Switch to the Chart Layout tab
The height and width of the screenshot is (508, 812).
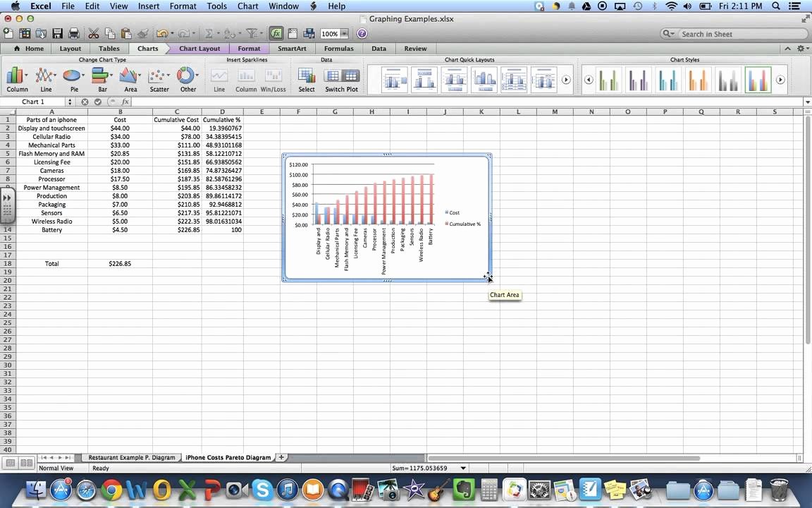pos(199,48)
